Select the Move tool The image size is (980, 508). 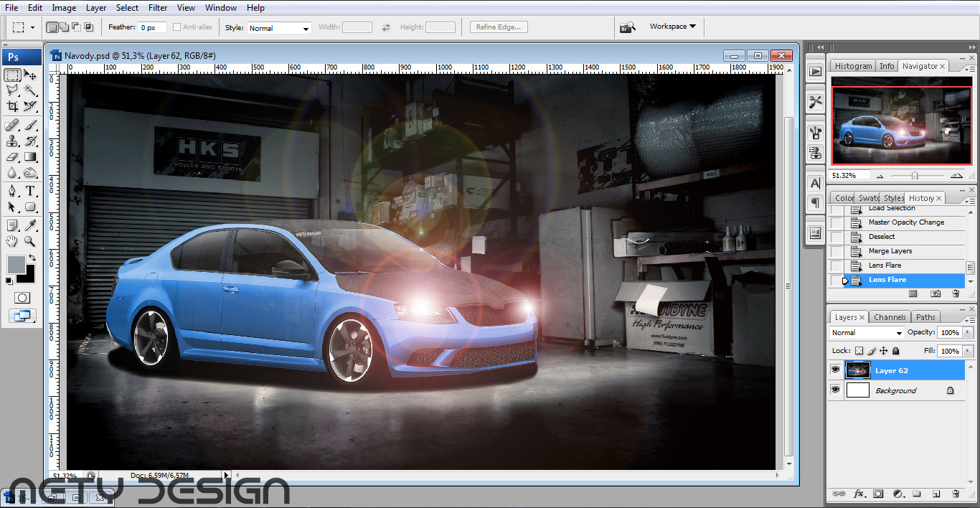[30, 75]
